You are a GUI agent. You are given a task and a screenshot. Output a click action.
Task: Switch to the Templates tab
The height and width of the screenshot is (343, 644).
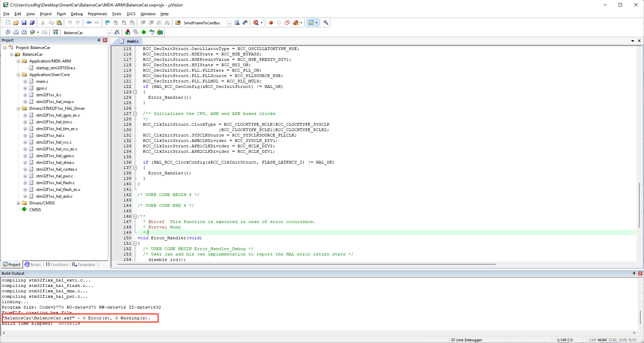[84, 265]
